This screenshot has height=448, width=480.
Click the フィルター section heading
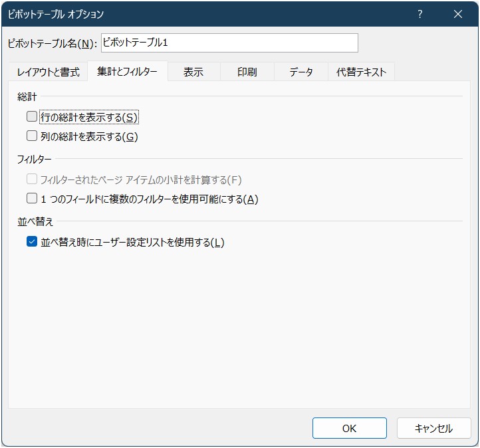(35, 159)
